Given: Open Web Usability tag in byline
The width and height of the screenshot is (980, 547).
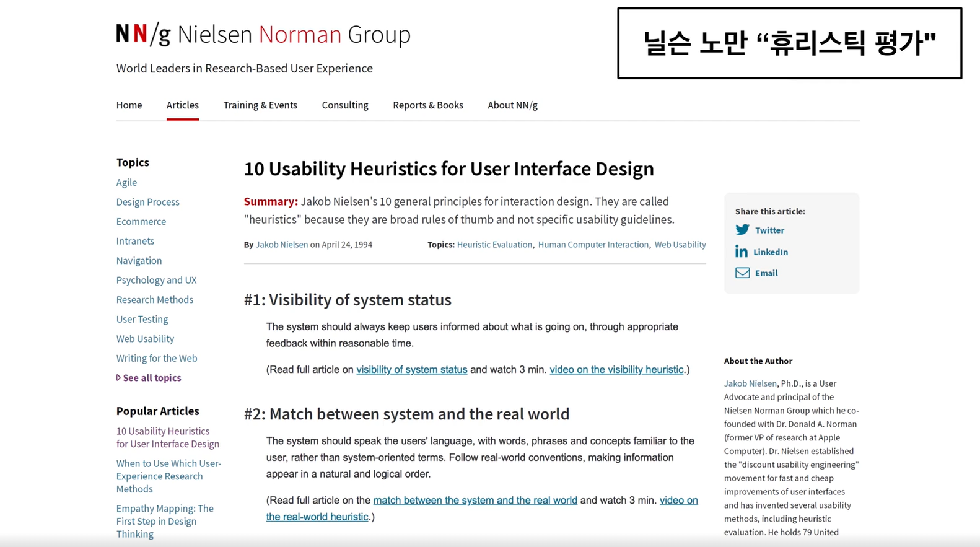Looking at the screenshot, I should pyautogui.click(x=680, y=245).
